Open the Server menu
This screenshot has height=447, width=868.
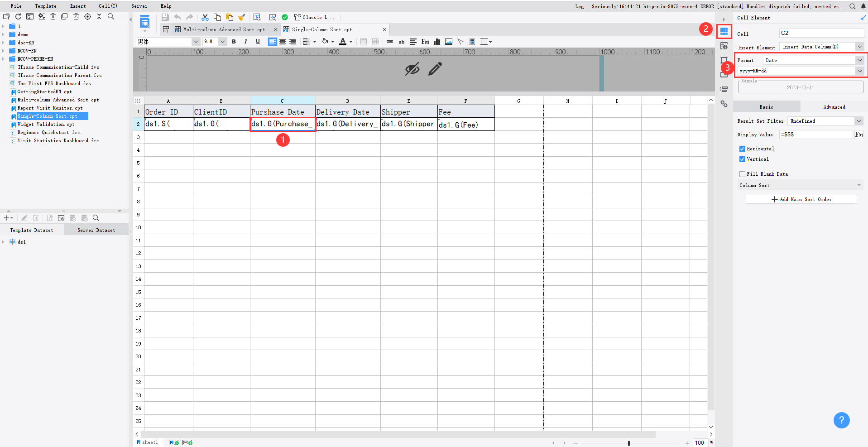[x=139, y=6]
